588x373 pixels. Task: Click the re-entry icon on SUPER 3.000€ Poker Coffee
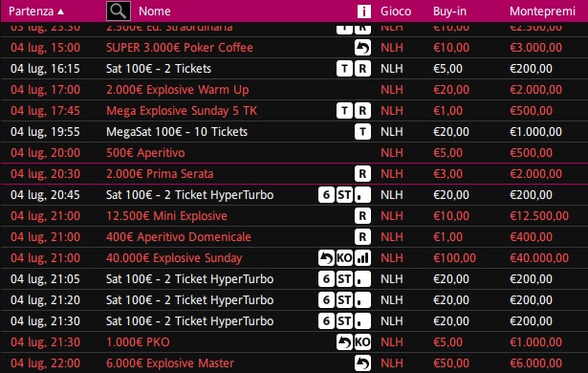pos(362,48)
